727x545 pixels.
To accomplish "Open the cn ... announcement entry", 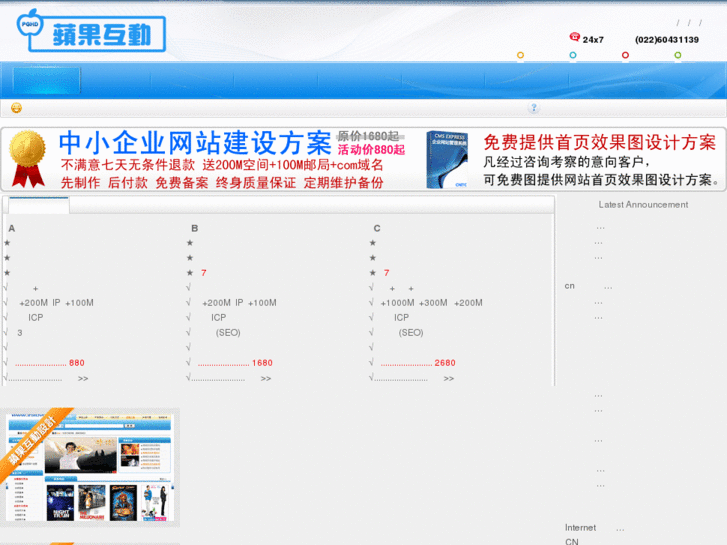I will tap(588, 286).
